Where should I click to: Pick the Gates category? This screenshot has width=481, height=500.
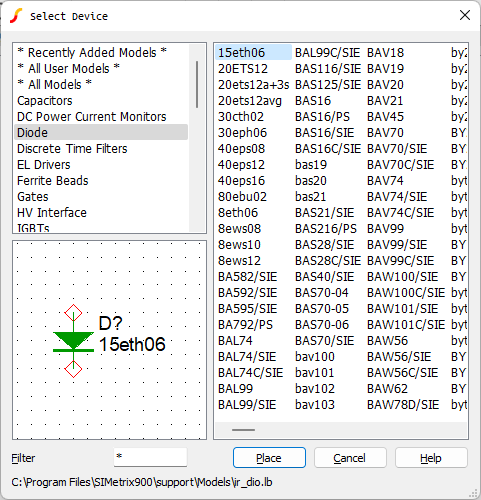tap(33, 197)
